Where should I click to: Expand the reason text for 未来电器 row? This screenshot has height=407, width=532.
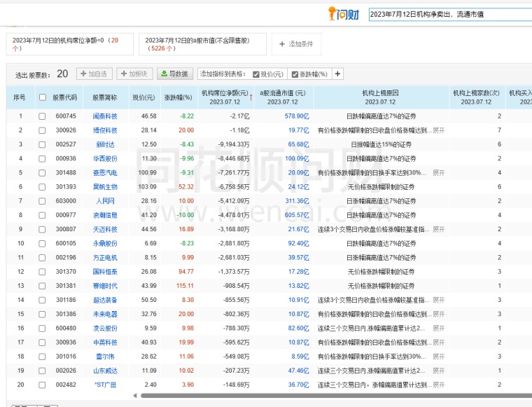coord(439,315)
